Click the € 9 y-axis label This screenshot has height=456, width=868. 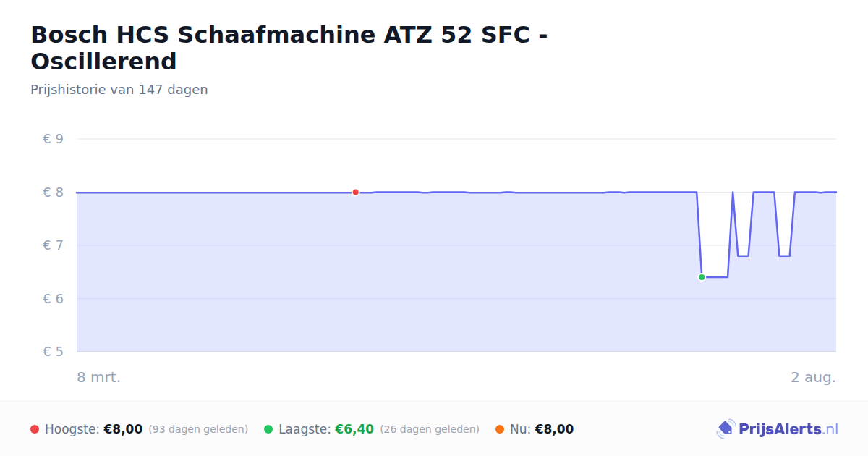click(x=53, y=139)
